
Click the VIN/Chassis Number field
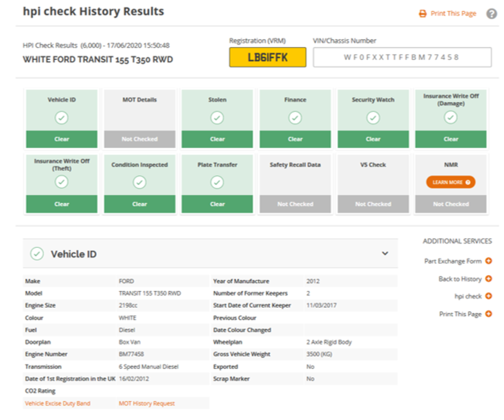(x=402, y=57)
